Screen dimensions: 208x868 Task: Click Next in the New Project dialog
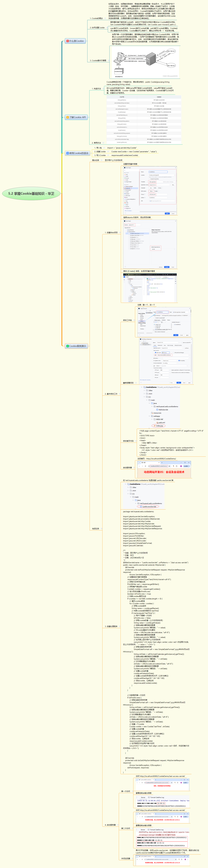(167, 214)
